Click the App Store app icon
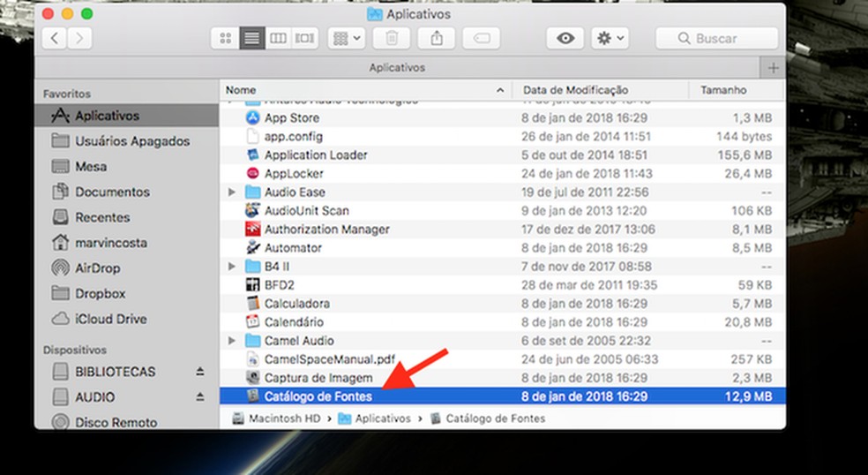 [252, 117]
